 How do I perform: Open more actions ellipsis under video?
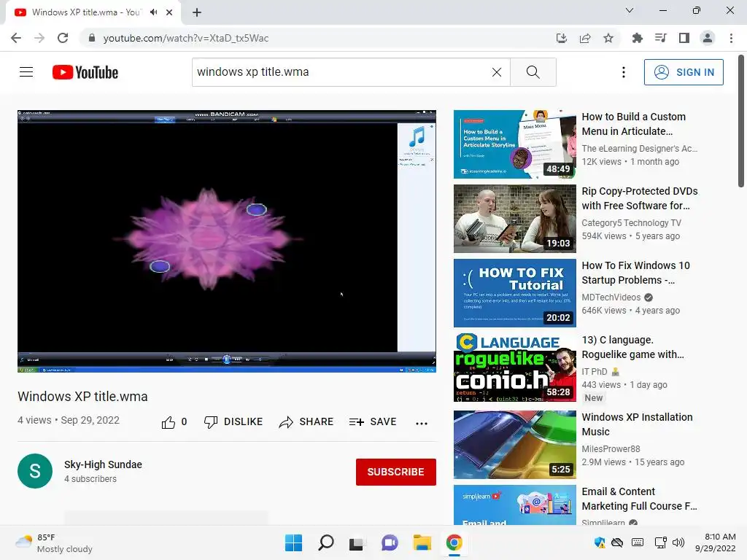coord(422,423)
